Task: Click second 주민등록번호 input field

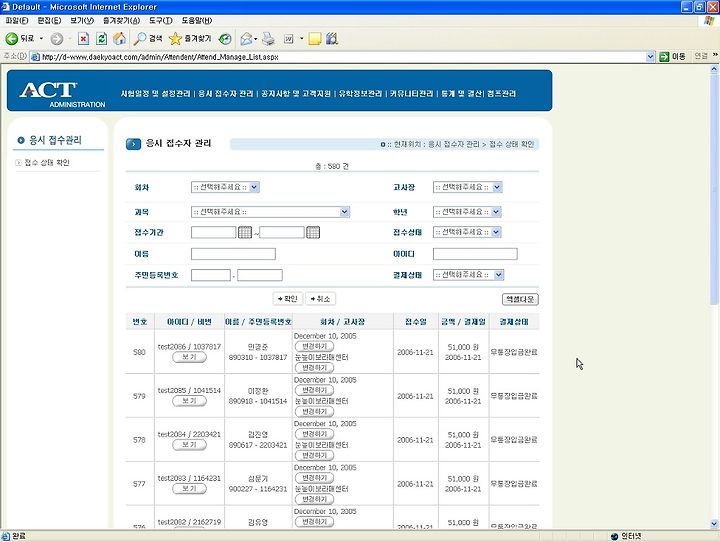Action: [x=260, y=275]
